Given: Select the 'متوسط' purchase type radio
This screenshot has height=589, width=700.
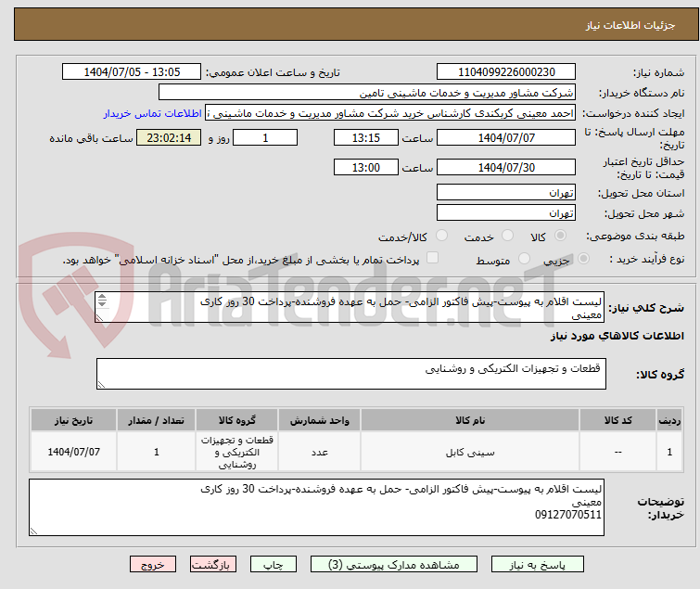Looking at the screenshot, I should pyautogui.click(x=524, y=259).
